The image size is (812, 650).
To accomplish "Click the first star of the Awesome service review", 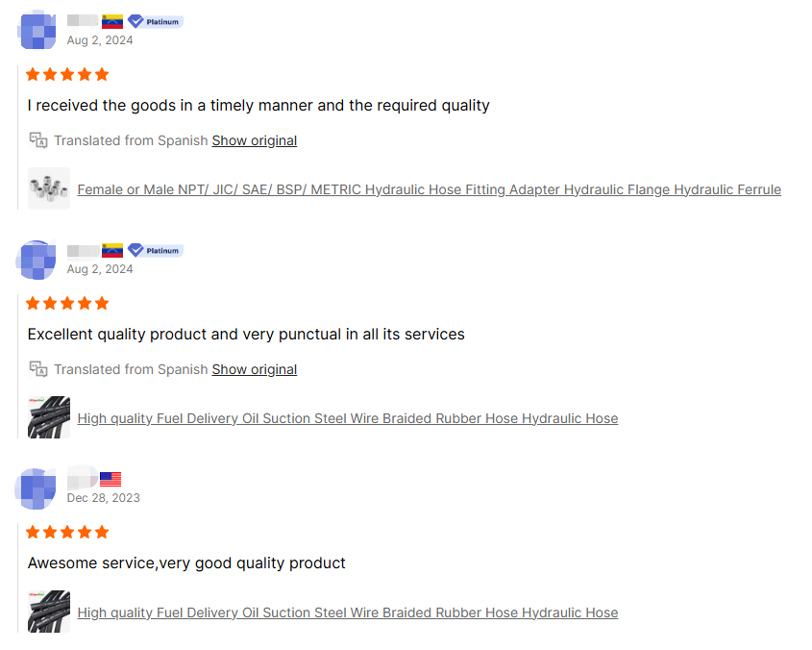I will pos(33,532).
